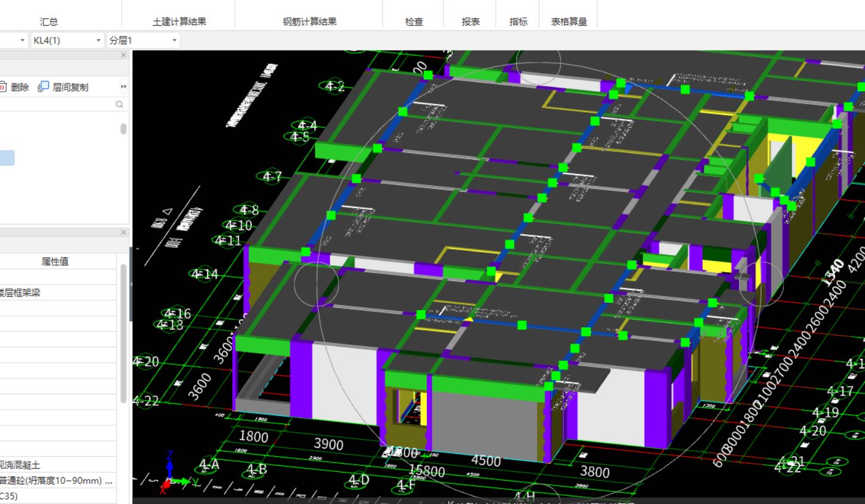Image resolution: width=865 pixels, height=504 pixels.
Task: Expand the toolbar overflow arrows next to 层间复制
Action: pyautogui.click(x=123, y=87)
